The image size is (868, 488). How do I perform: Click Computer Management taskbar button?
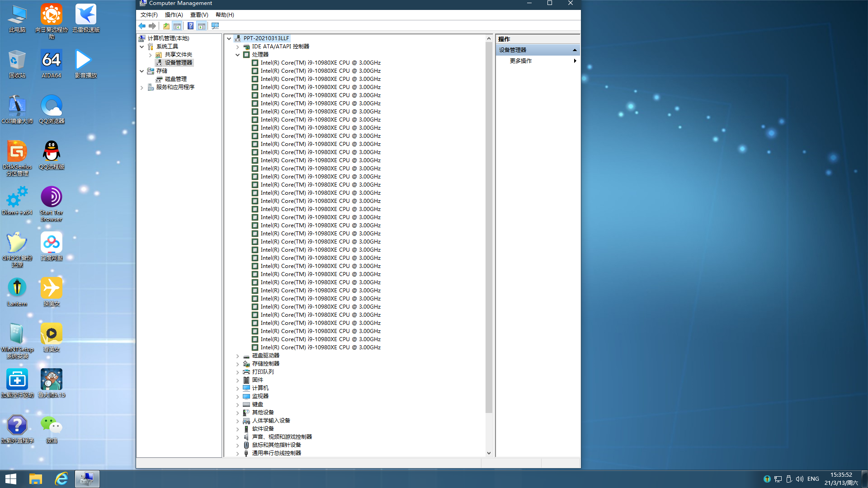point(87,479)
